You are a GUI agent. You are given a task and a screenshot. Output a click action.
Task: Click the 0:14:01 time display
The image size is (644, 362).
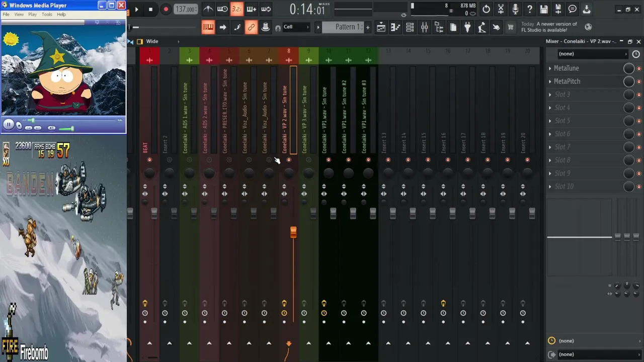[307, 9]
